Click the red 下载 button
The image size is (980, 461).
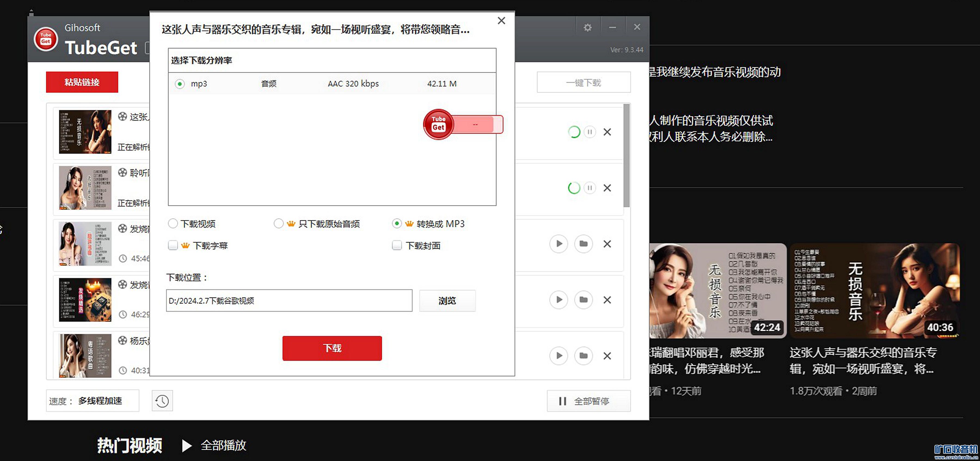tap(332, 348)
